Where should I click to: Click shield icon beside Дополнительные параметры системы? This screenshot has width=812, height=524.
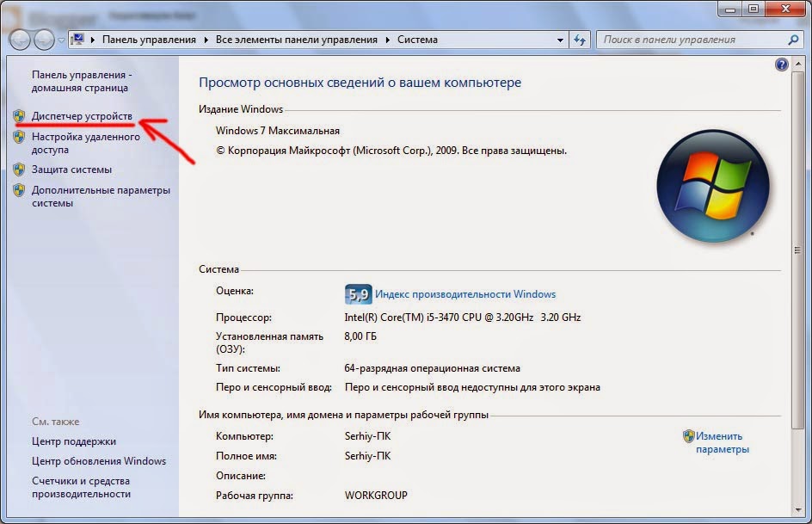coord(19,190)
